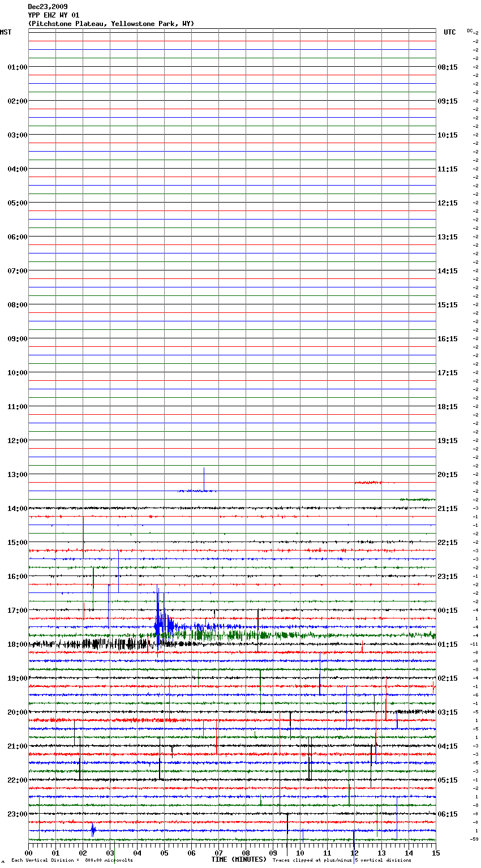Viewport: 481px width, 868px height.
Task: Select the 02:00 MST time label
Action: point(18,101)
